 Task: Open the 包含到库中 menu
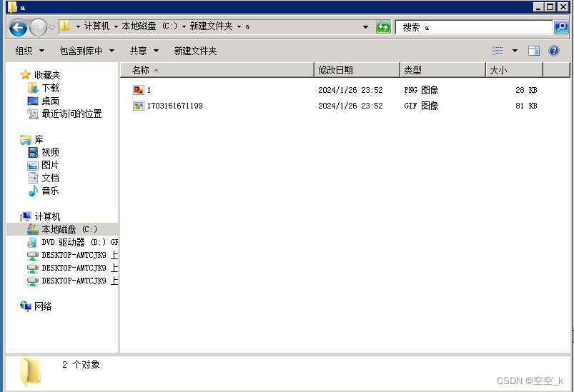coord(87,51)
